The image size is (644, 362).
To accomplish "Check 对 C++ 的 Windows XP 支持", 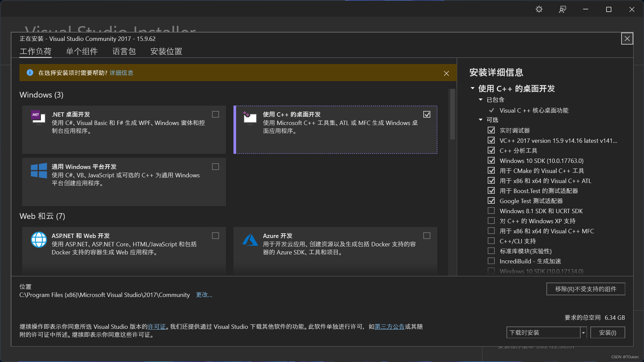I will pyautogui.click(x=491, y=221).
